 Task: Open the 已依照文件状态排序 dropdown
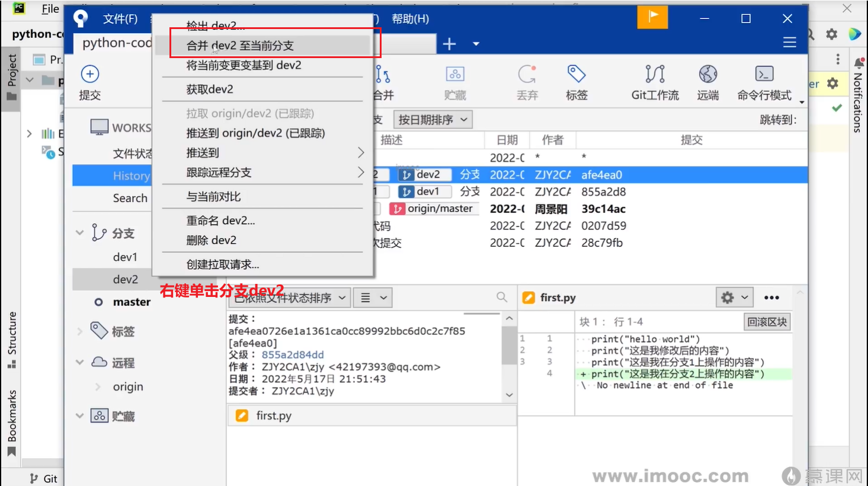click(x=290, y=298)
